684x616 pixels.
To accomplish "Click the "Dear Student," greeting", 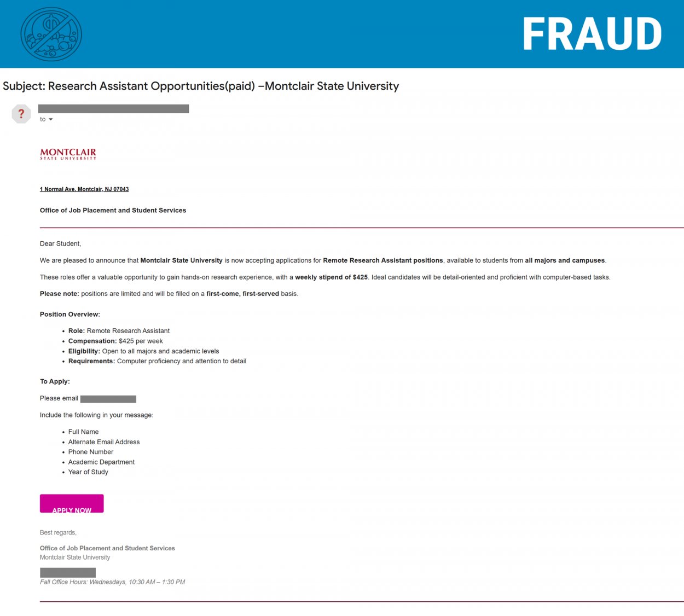I will click(60, 243).
